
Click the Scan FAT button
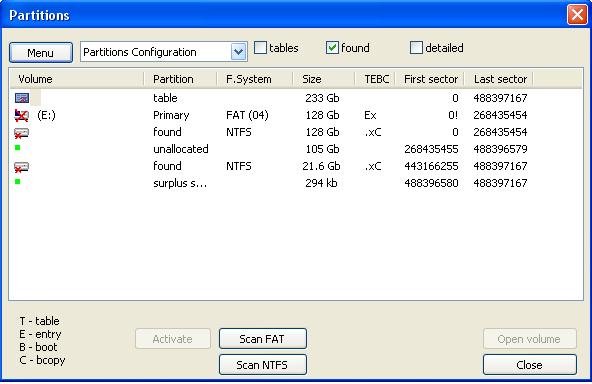click(x=262, y=339)
